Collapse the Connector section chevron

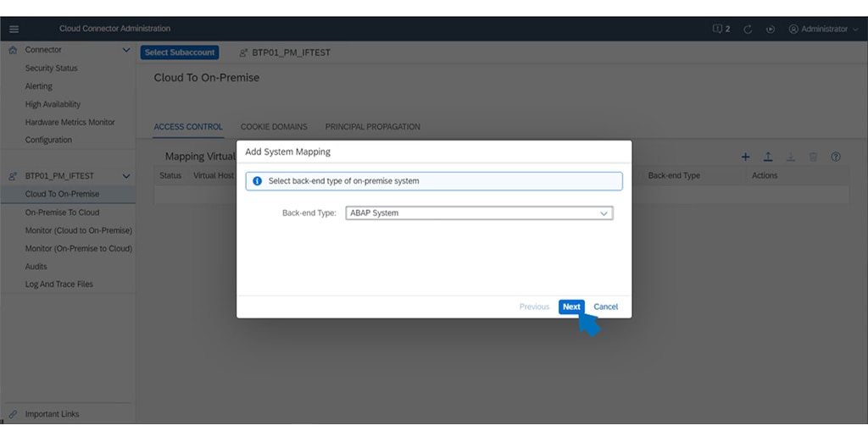[x=126, y=50]
